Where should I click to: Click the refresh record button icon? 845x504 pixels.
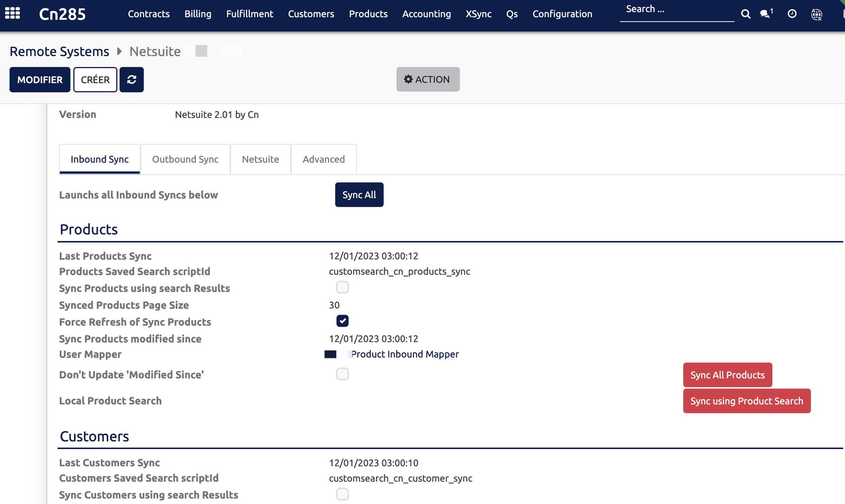coord(132,80)
